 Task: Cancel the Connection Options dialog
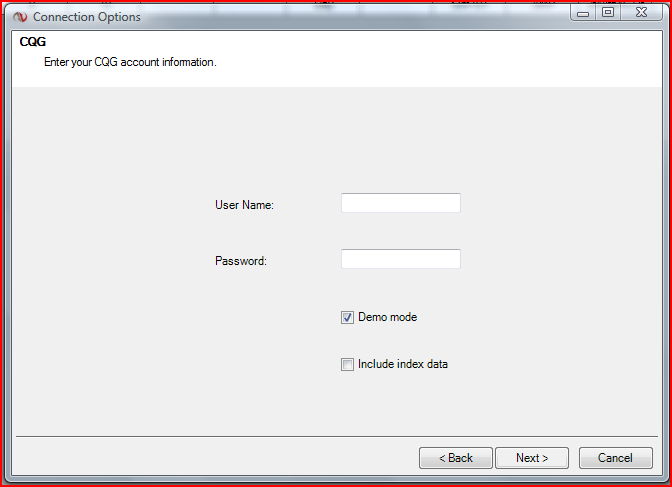[615, 458]
